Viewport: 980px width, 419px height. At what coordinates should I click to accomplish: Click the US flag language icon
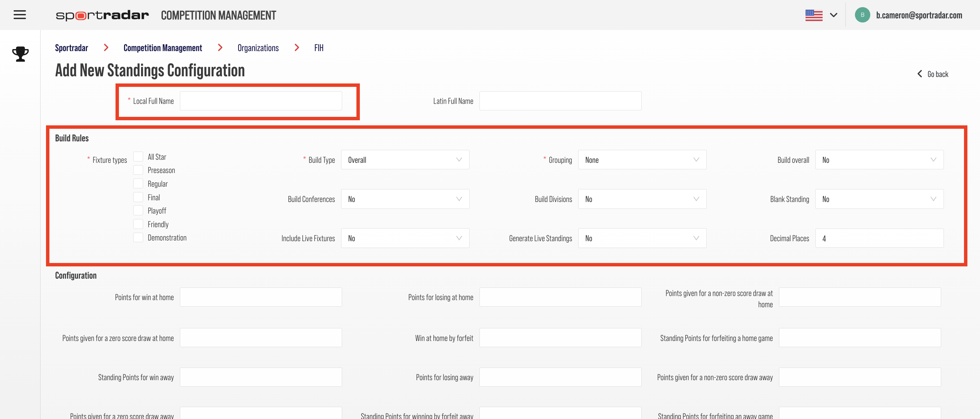click(x=814, y=15)
